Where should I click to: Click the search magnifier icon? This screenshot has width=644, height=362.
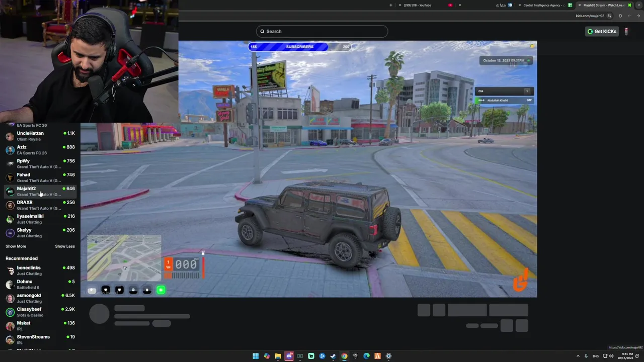262,31
